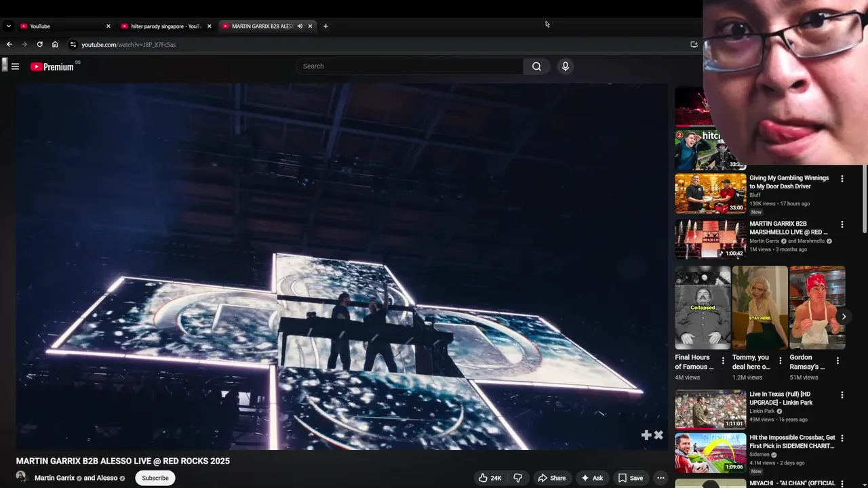Go forward with browser forward arrow
This screenshot has width=868, height=488.
[24, 45]
